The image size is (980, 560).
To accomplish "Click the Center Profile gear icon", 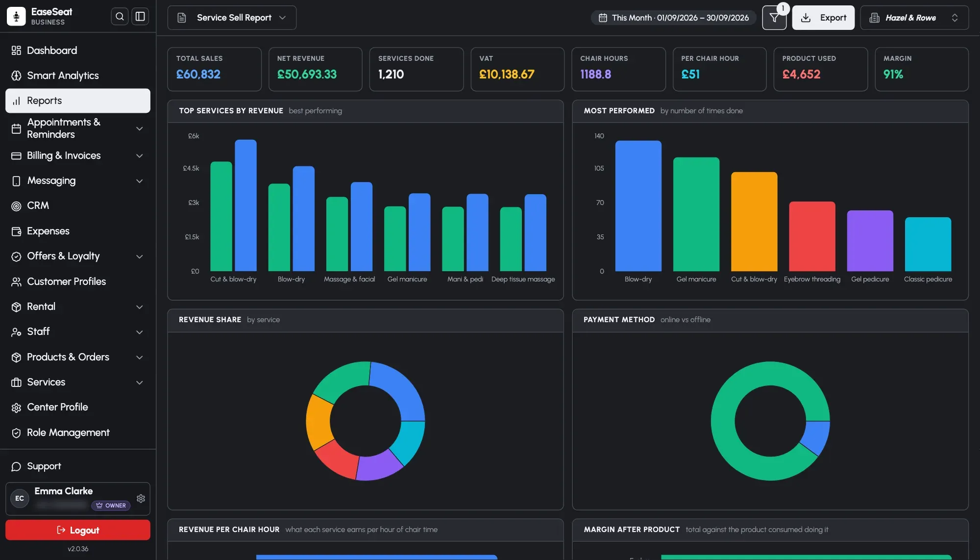I will click(x=16, y=407).
